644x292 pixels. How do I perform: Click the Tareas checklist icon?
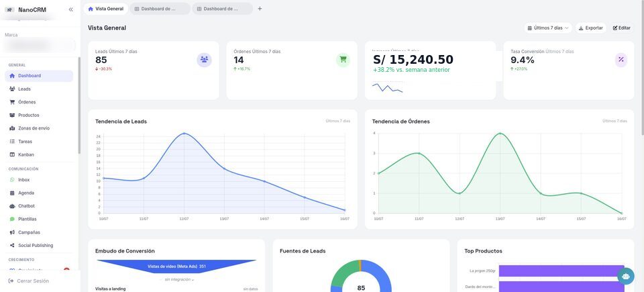point(12,142)
